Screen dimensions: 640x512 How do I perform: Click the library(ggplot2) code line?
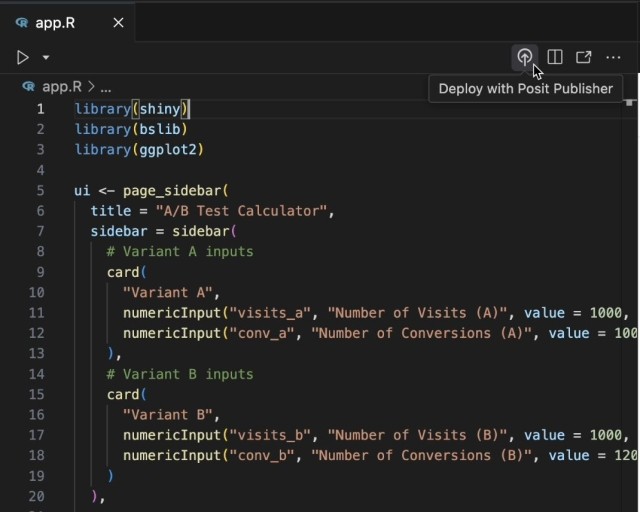[x=138, y=149]
